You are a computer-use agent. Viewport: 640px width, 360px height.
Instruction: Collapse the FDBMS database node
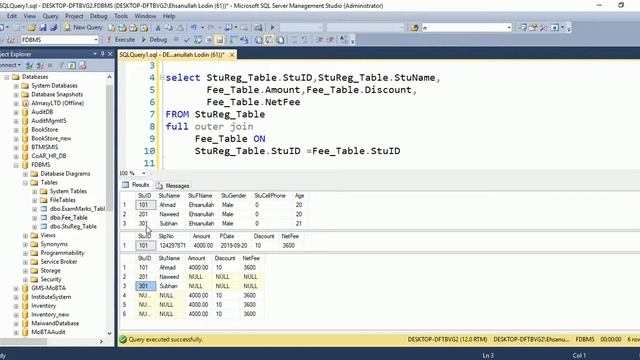coord(16,165)
